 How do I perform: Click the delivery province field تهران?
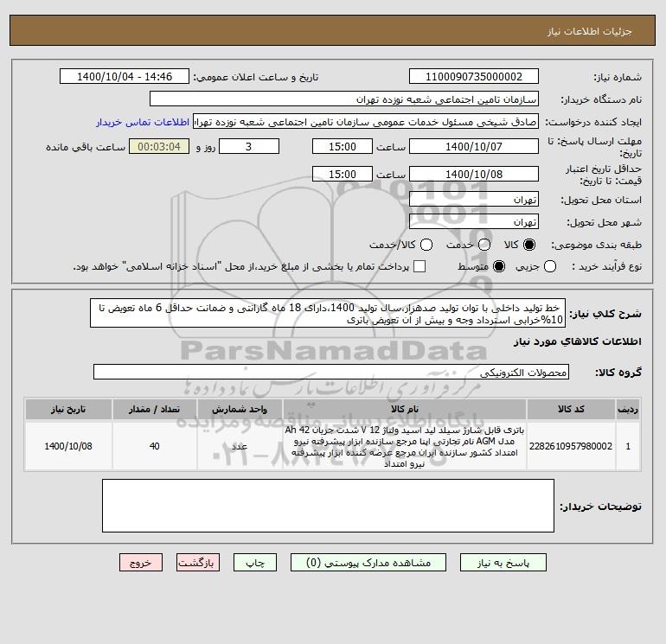click(x=474, y=199)
